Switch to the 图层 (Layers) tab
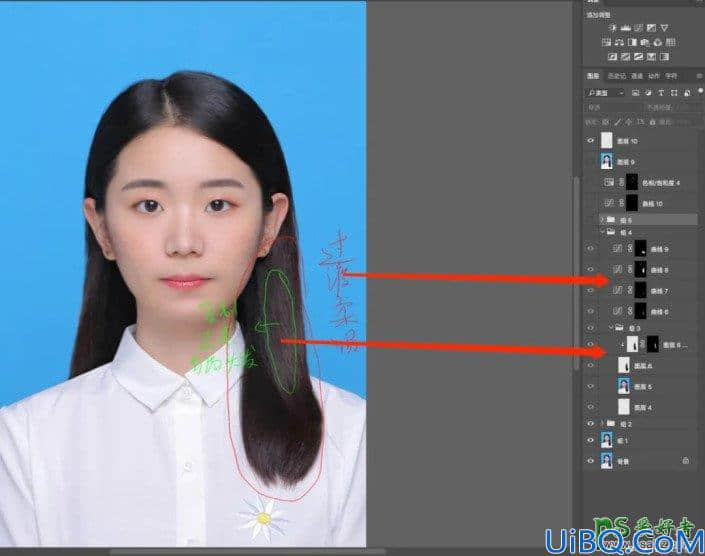 click(593, 76)
